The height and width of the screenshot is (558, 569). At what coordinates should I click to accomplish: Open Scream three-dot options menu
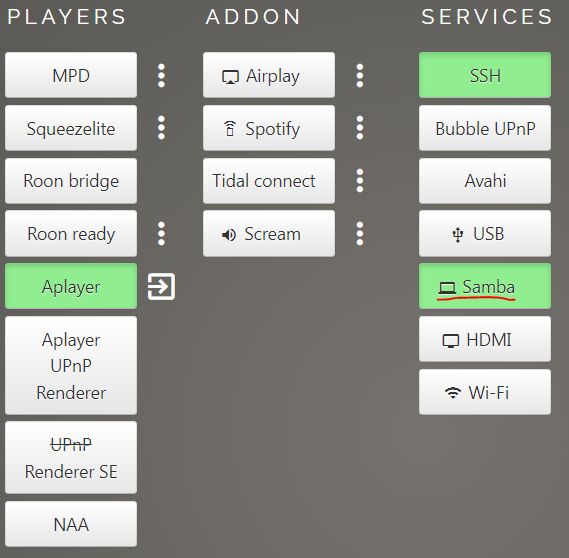[360, 234]
